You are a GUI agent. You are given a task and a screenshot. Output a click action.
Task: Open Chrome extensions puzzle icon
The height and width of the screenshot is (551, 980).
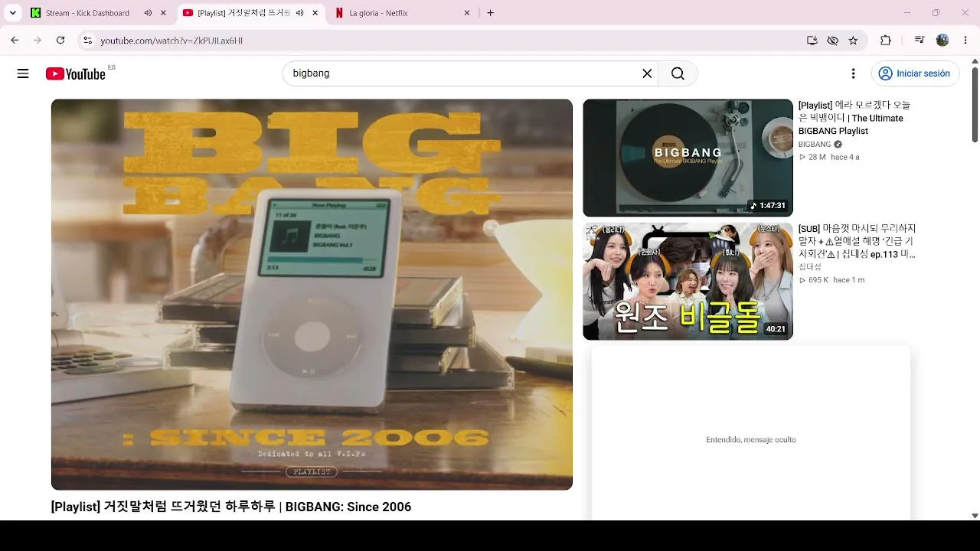886,41
